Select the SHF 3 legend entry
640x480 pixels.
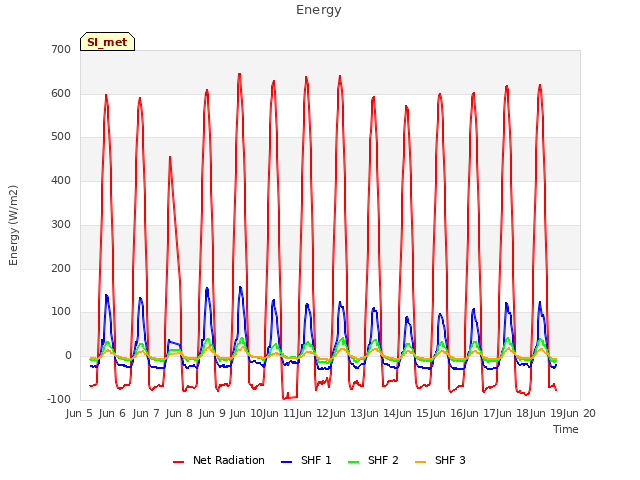pos(440,460)
